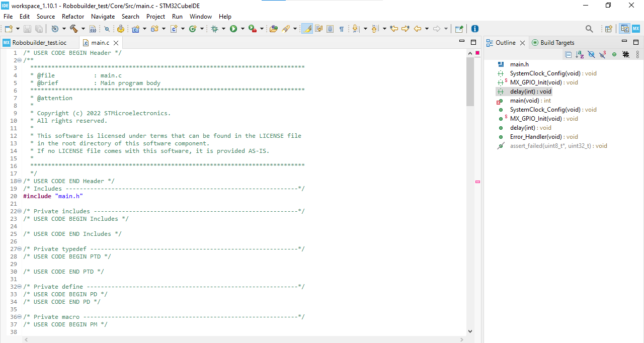Viewport: 644px width, 343px height.
Task: Click the hammer Build icon
Action: tap(74, 29)
